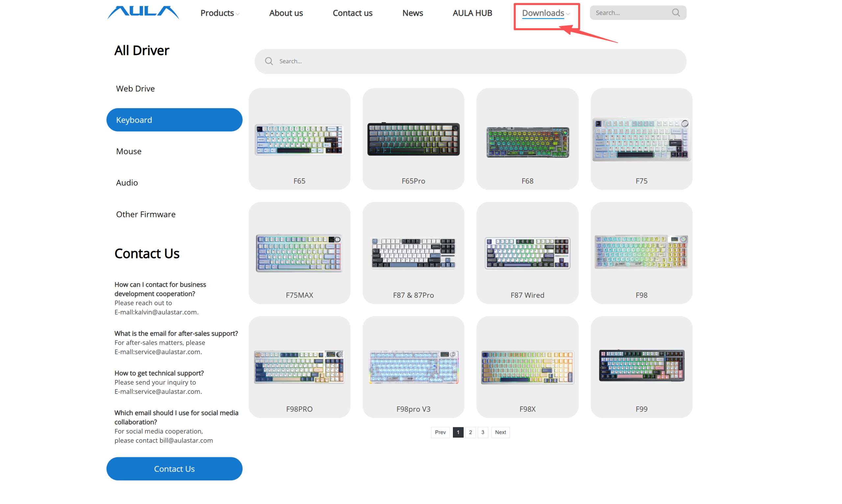Select the Mouse category
Screen dimensions: 842x504
pos(129,151)
